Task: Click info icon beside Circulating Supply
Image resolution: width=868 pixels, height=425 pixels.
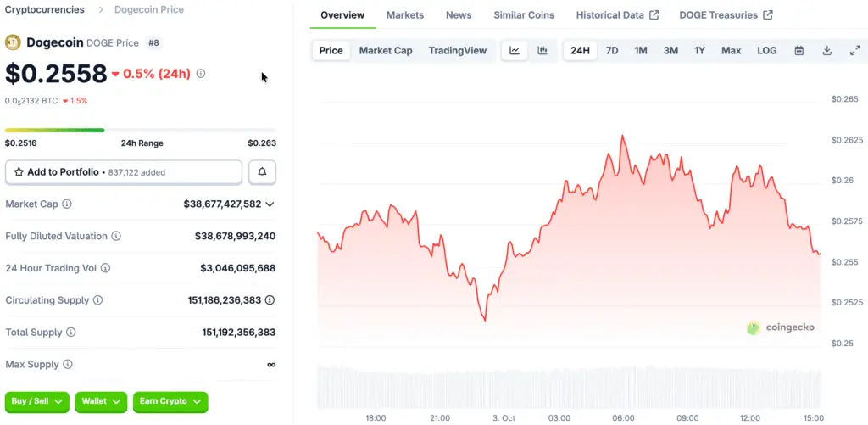Action: 97,300
